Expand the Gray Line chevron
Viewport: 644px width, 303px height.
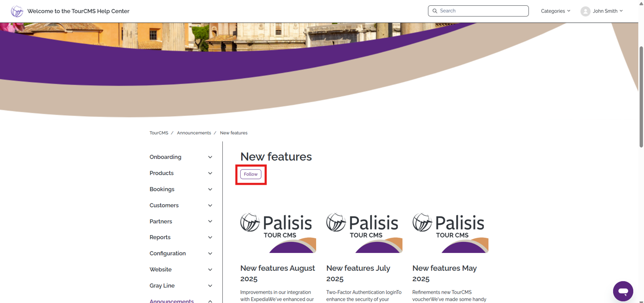coord(210,286)
